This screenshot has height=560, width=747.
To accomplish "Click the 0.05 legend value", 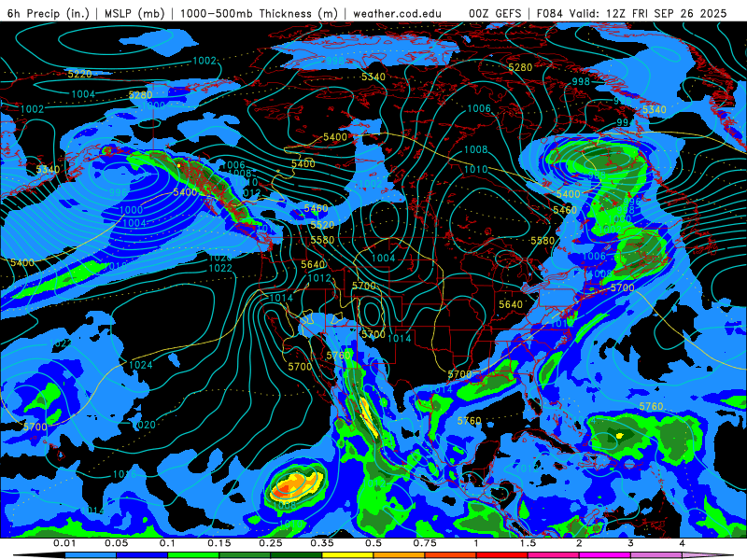I will point(116,543).
